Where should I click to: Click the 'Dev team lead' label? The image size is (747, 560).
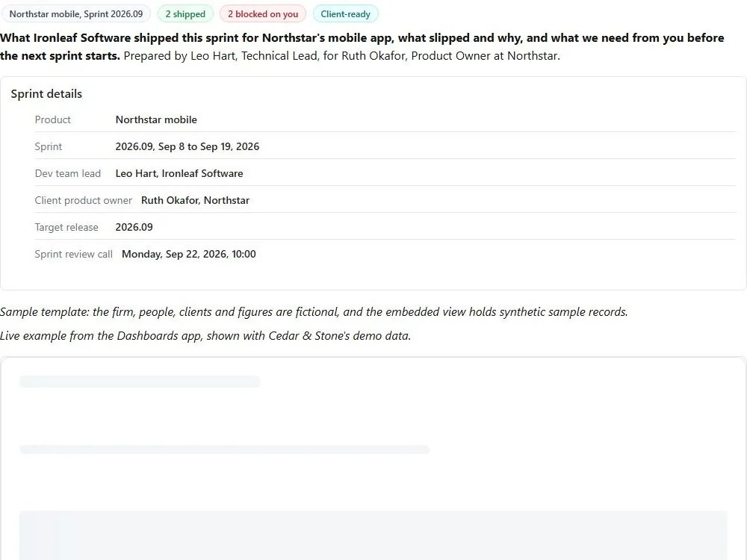click(68, 173)
